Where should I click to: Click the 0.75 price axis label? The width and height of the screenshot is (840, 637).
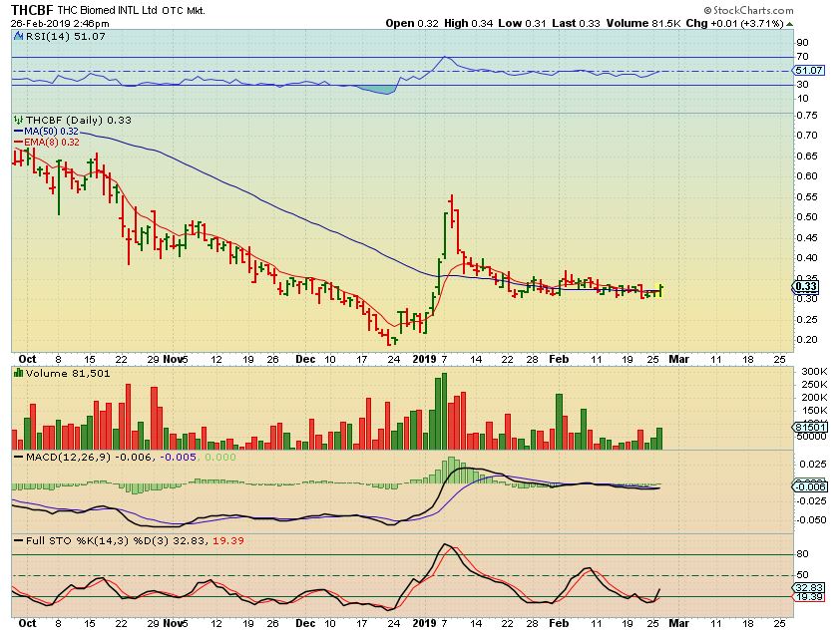pyautogui.click(x=807, y=115)
